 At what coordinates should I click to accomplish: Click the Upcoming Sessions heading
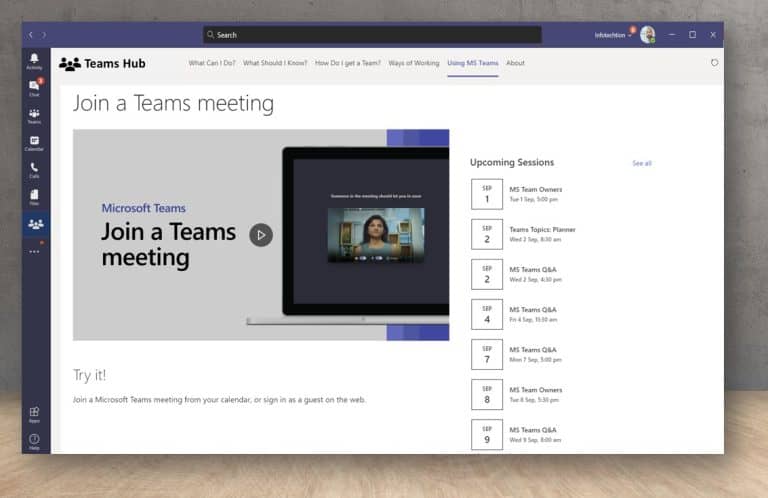point(512,162)
